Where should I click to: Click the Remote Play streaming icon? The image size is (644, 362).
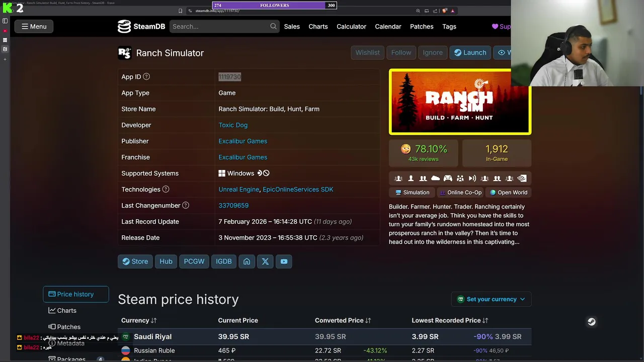click(472, 178)
